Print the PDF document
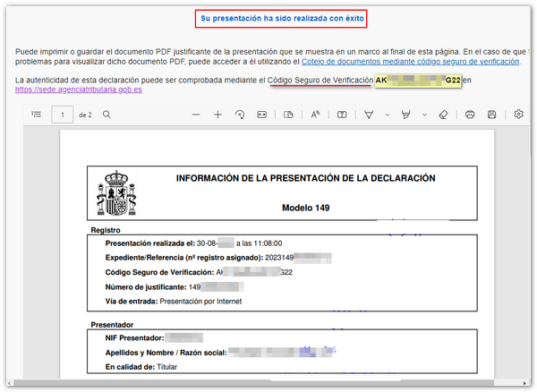The image size is (537, 392). [470, 115]
